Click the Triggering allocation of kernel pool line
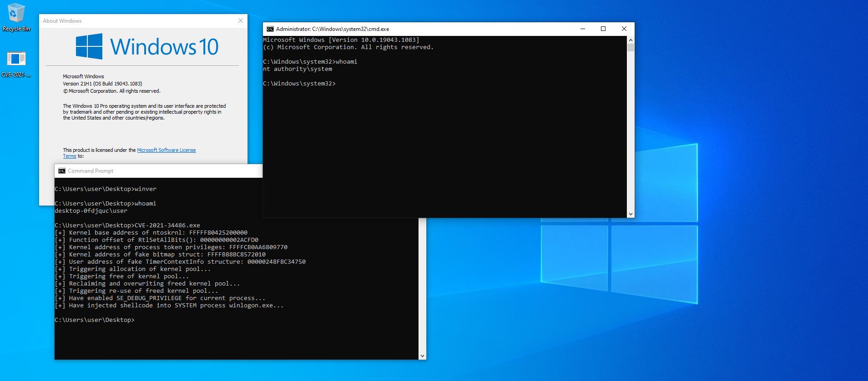Screen dimensions: 868x381 (133, 269)
